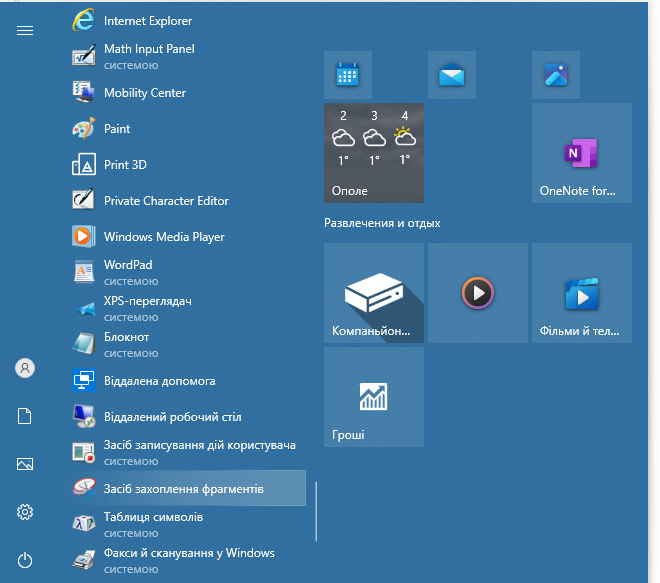Select Засіб захоплення фрагментів entry
This screenshot has width=660, height=583.
[x=184, y=489]
